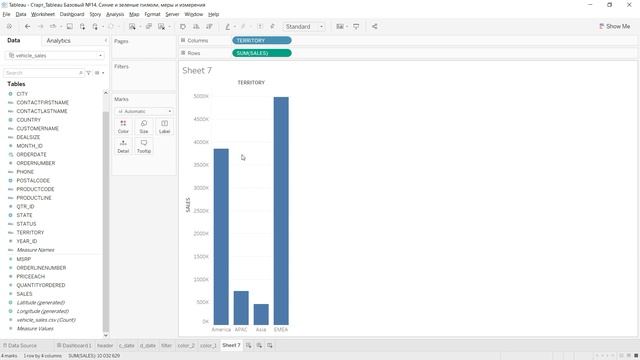Select the COUNTRY field
This screenshot has width=640, height=360.
click(29, 120)
